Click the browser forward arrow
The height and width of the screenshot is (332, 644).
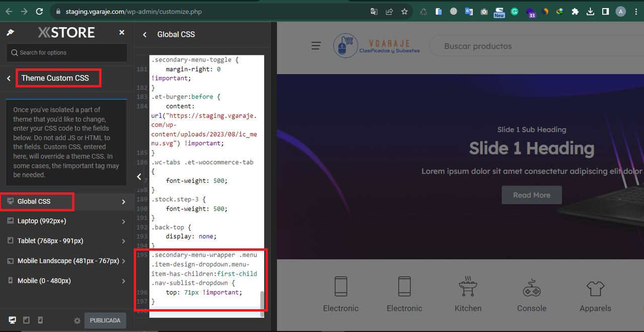click(x=24, y=11)
